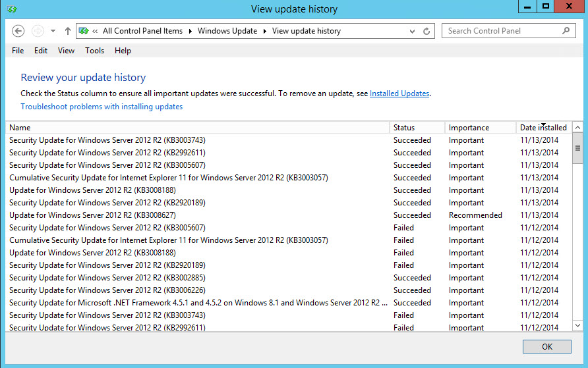Select failed Internet Explorer 11 KB3003057 row
Image resolution: width=588 pixels, height=368 pixels.
289,240
